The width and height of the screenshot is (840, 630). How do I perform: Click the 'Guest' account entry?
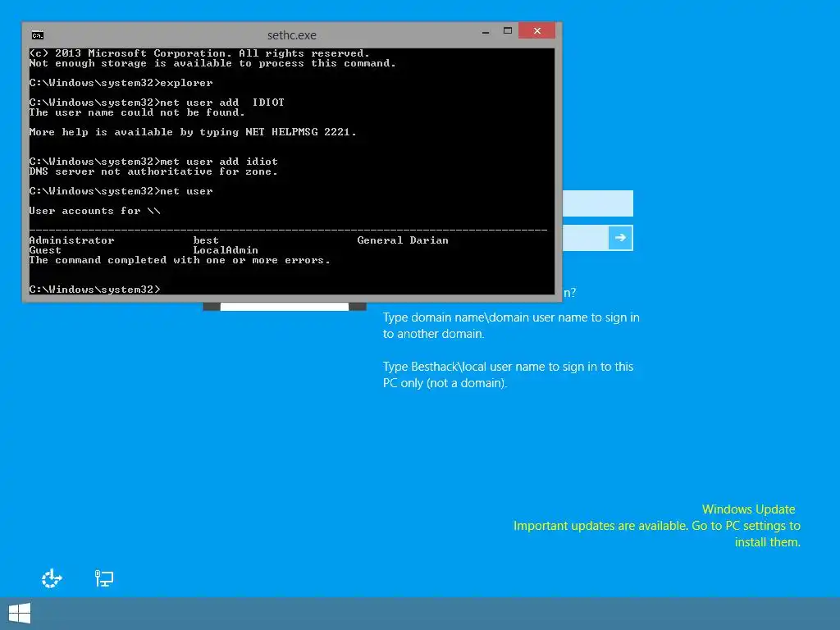pyautogui.click(x=46, y=250)
